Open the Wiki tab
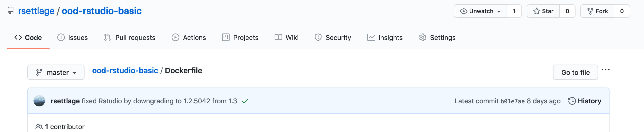Screen dimensions: 644x132 287,38
